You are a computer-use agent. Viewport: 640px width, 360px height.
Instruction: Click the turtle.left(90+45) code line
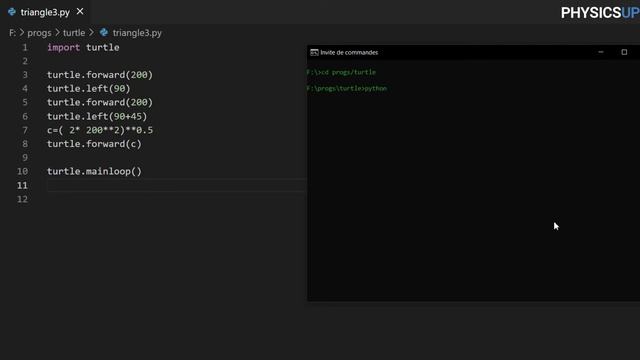click(x=97, y=116)
